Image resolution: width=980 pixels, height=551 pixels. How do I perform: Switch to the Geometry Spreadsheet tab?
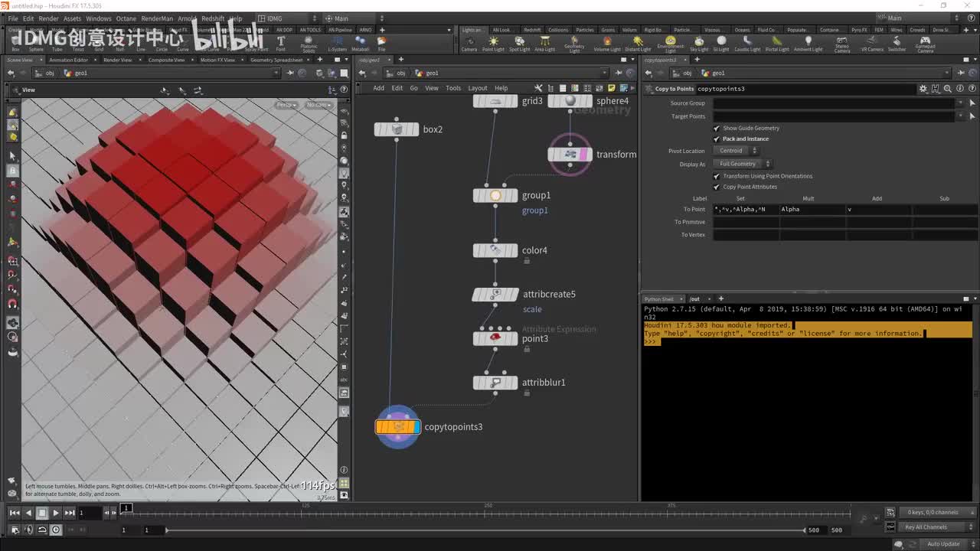click(x=276, y=60)
